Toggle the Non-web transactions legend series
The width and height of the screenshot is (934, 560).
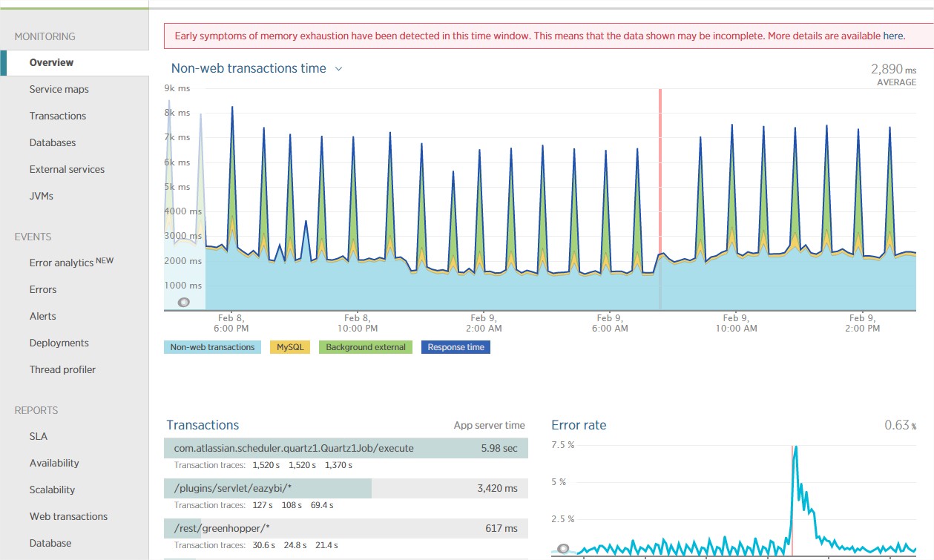[212, 347]
